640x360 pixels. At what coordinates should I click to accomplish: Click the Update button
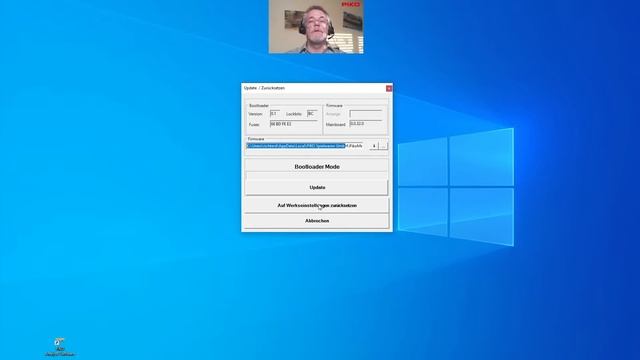[x=317, y=187]
